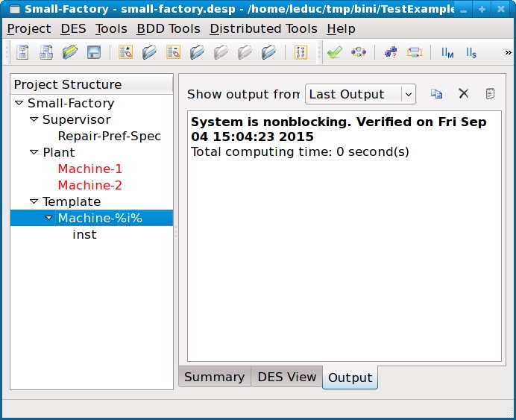516x420 pixels.
Task: Open the DES menu
Action: click(73, 28)
